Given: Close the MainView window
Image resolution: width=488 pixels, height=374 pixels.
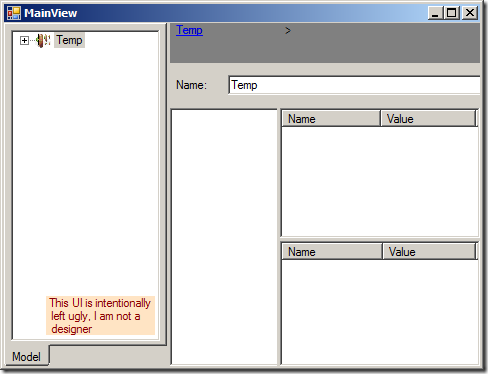Looking at the screenshot, I should point(470,13).
